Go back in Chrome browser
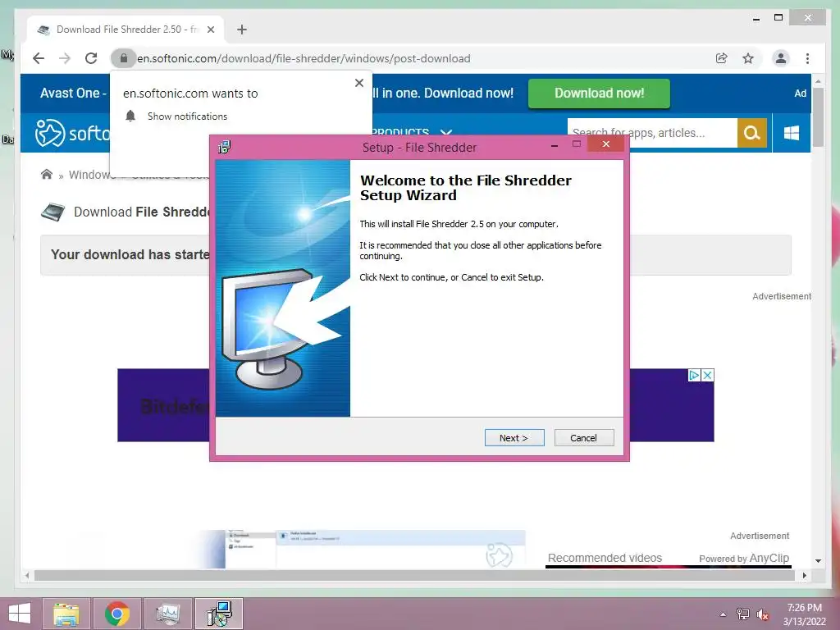840x630 pixels. pyautogui.click(x=39, y=58)
